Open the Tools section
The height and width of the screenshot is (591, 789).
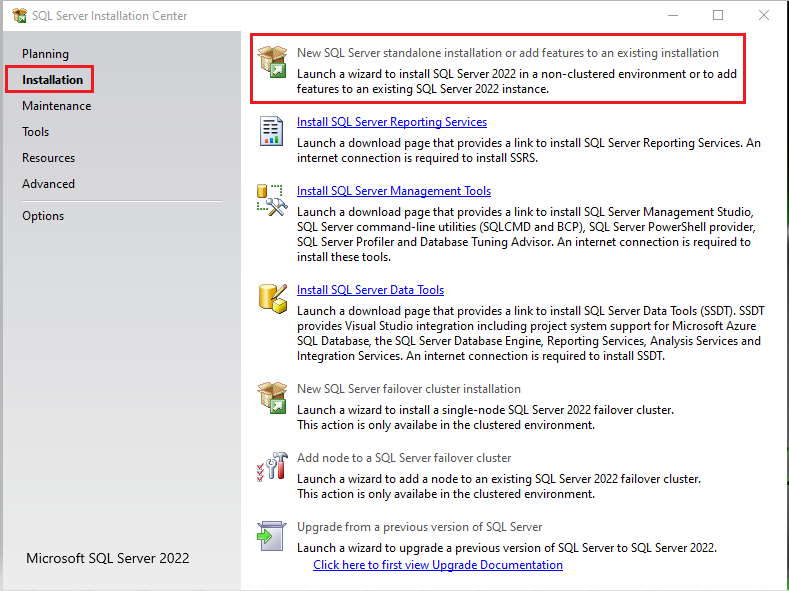(35, 132)
